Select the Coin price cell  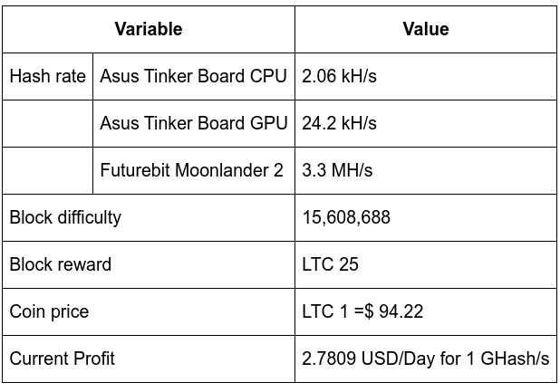pyautogui.click(x=149, y=311)
